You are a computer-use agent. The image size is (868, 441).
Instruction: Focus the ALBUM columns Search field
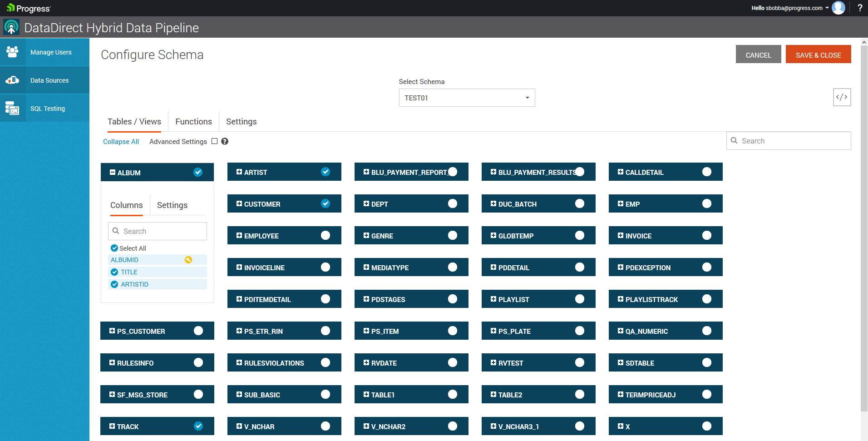point(158,231)
